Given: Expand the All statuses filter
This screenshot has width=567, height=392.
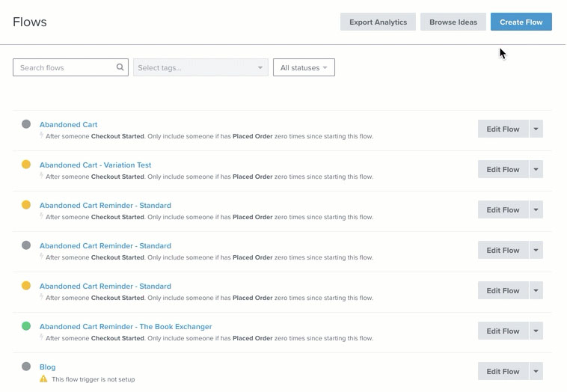Looking at the screenshot, I should [x=304, y=67].
